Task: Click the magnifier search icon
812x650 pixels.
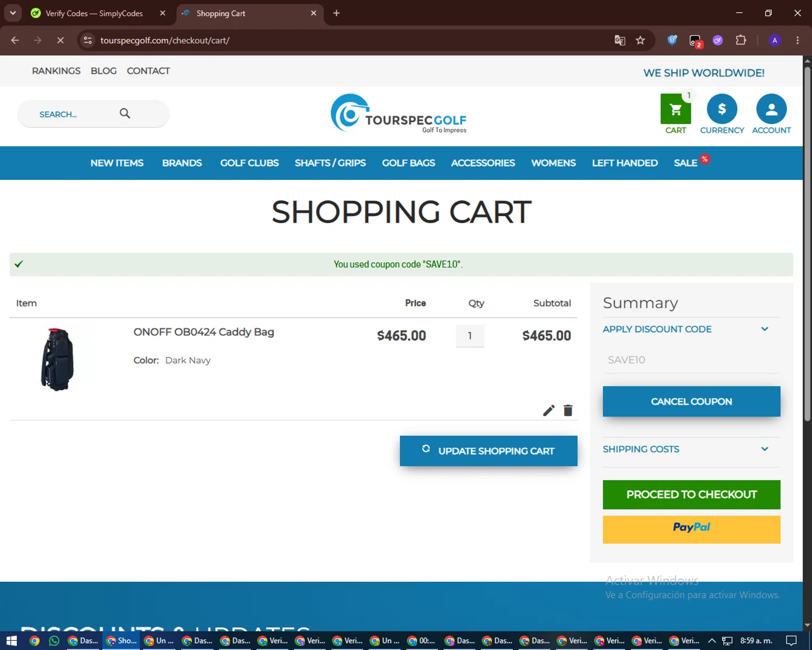Action: [x=125, y=113]
